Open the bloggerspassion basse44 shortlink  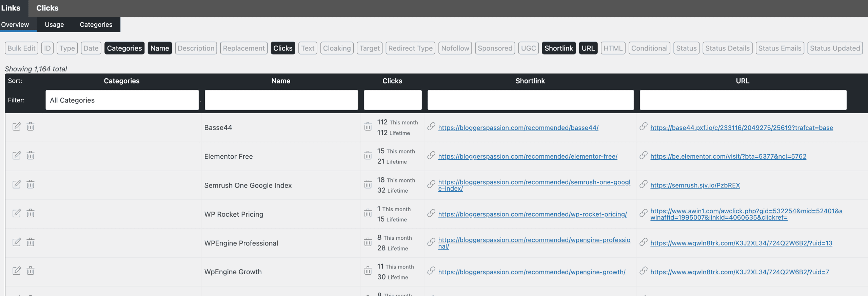click(518, 128)
